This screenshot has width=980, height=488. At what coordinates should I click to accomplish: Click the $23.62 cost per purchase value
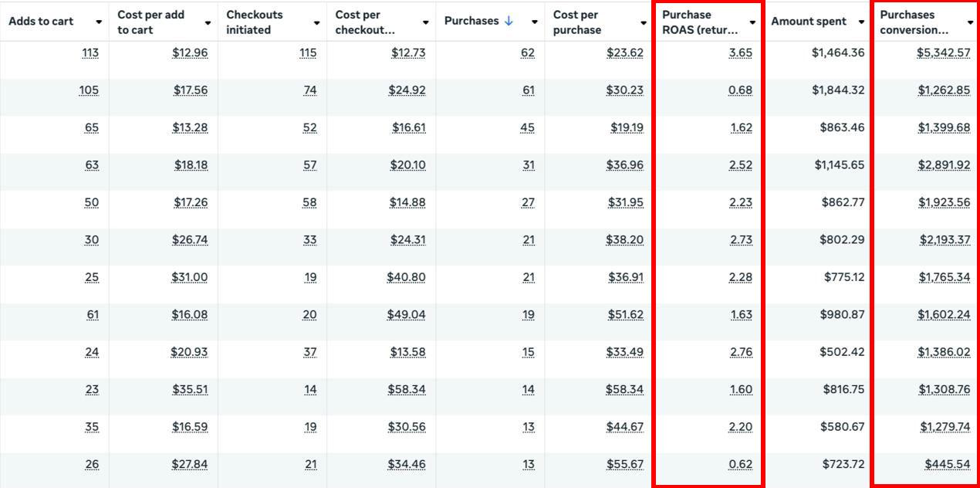[625, 53]
